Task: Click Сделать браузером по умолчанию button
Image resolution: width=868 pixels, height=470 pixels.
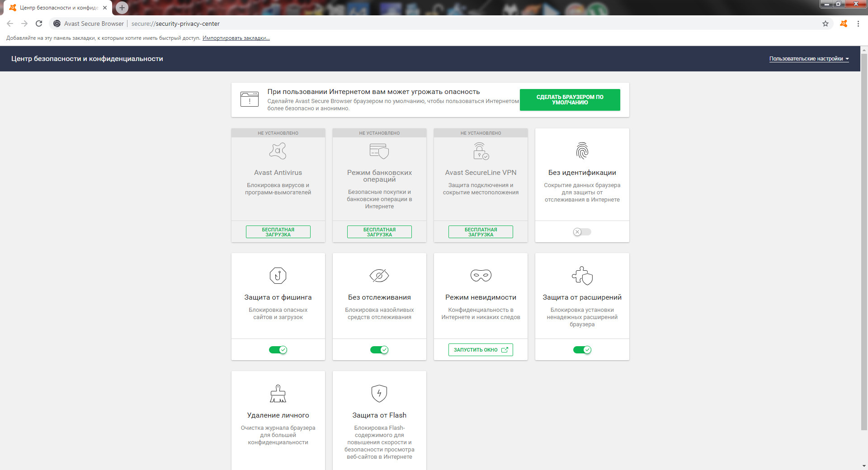Action: point(570,100)
